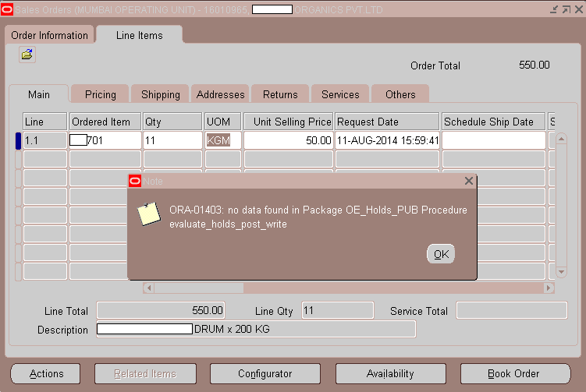
Task: Click the UOM field showing KGM
Action: pyautogui.click(x=223, y=140)
